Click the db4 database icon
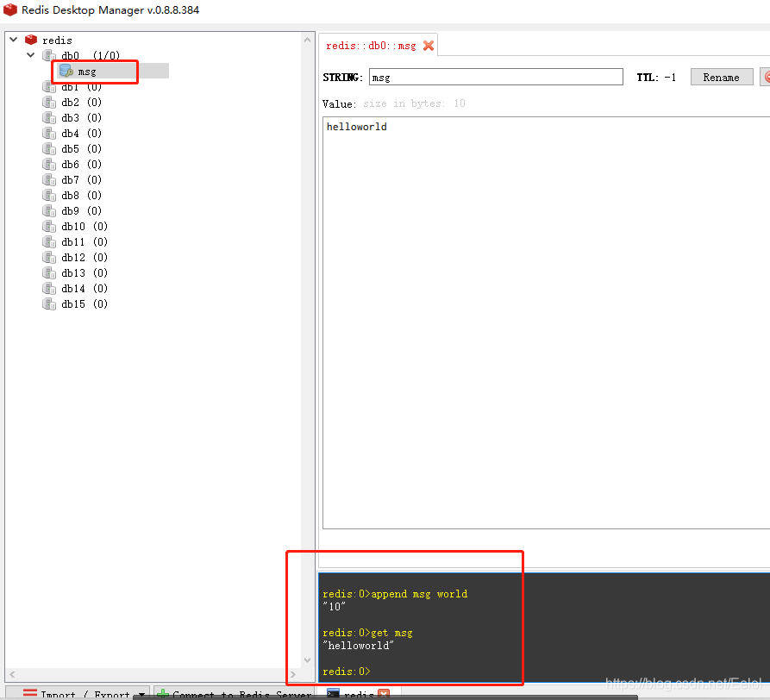770x700 pixels. (49, 133)
